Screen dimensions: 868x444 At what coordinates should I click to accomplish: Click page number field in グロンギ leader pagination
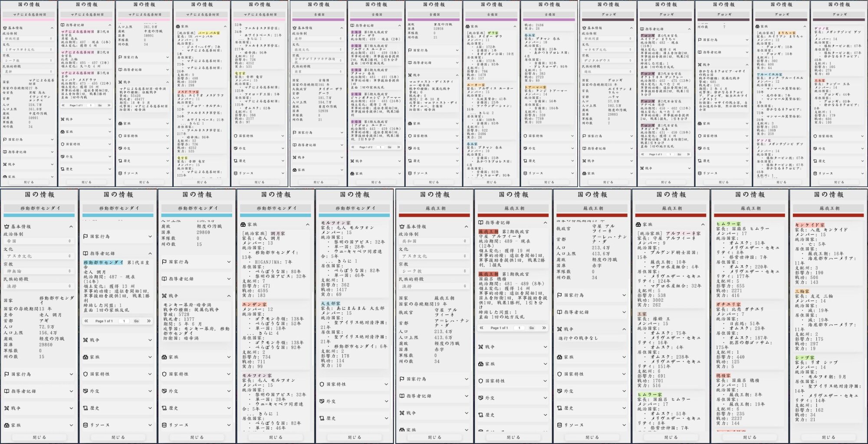[671, 154]
